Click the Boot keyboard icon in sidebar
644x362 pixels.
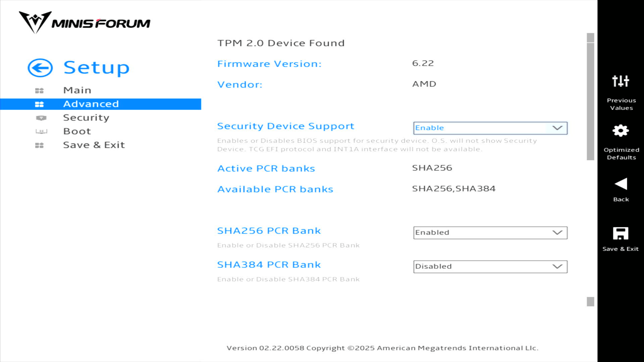click(x=41, y=131)
